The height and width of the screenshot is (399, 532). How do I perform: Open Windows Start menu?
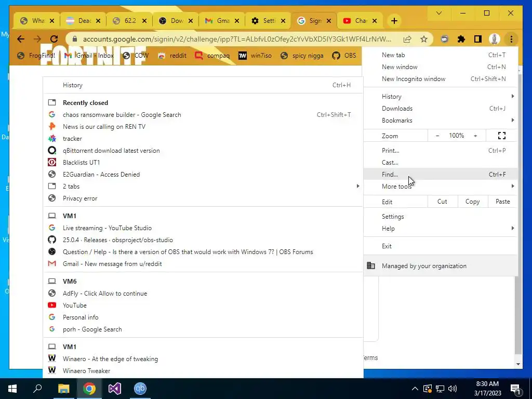[12, 389]
